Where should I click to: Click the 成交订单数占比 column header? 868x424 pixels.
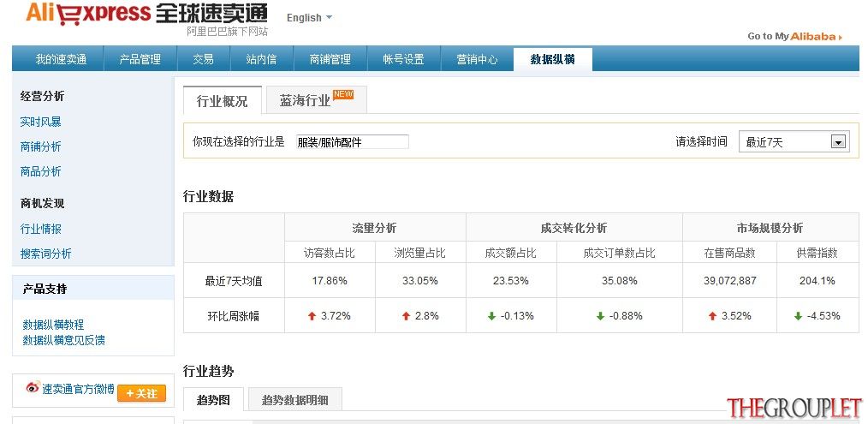coord(619,254)
